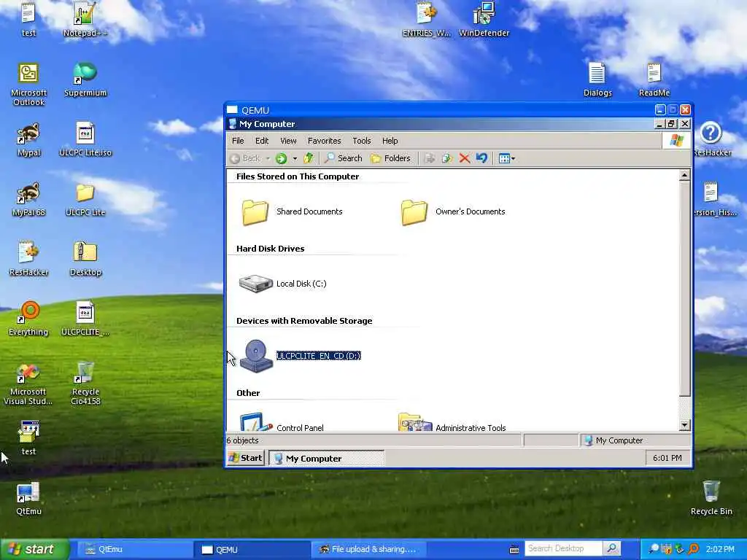Click the Search Desktop input field
The image size is (747, 560).
(x=564, y=549)
